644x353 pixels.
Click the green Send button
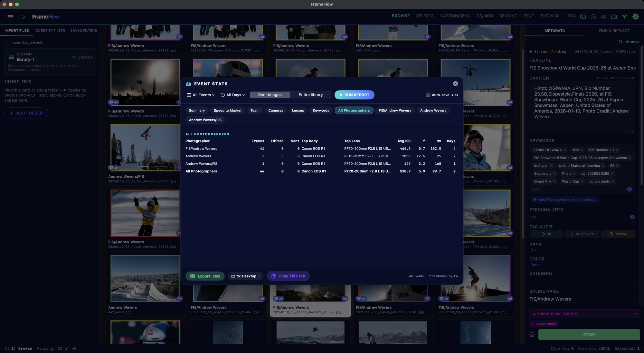589,335
